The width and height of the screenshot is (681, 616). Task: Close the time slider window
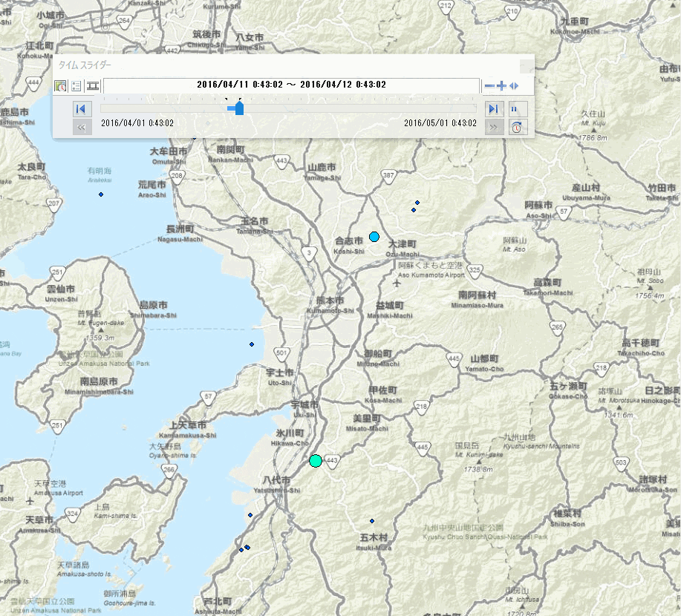[526, 65]
